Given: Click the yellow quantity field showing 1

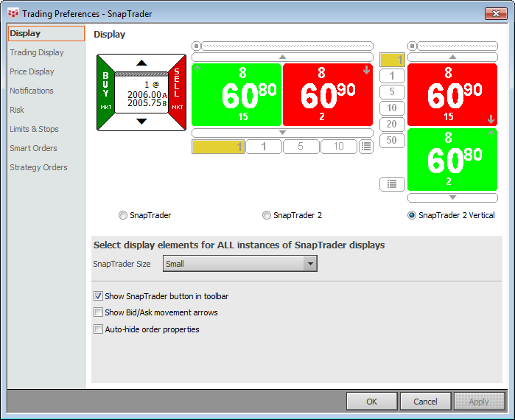Looking at the screenshot, I should point(217,147).
